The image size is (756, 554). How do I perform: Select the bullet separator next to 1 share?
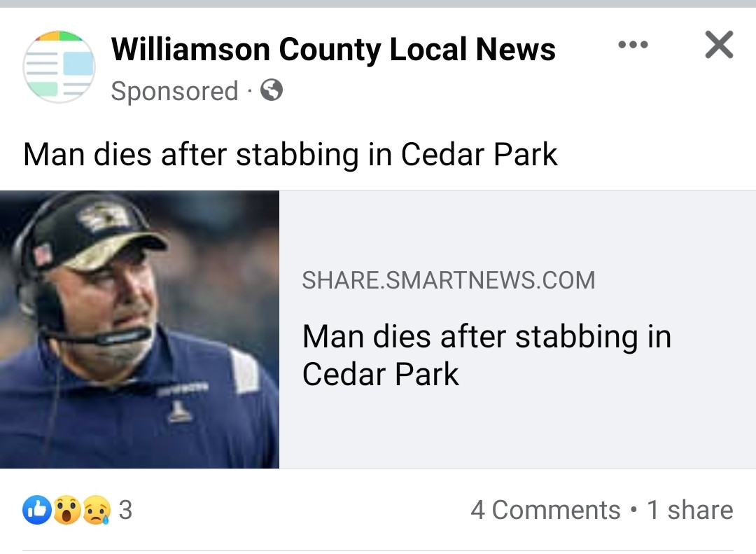click(635, 511)
